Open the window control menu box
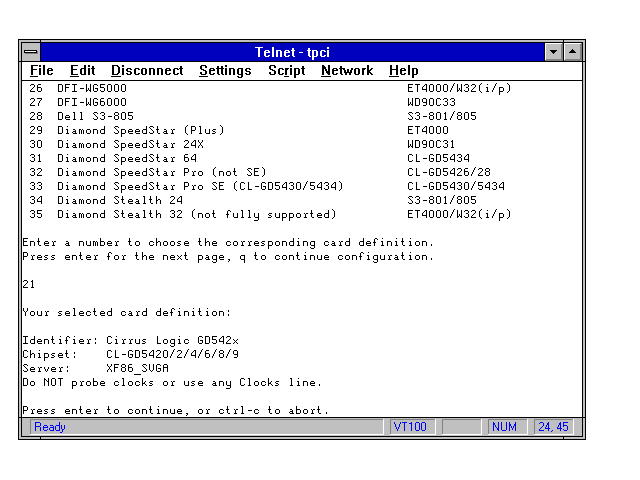Viewport: 640px width, 480px height. point(32,51)
